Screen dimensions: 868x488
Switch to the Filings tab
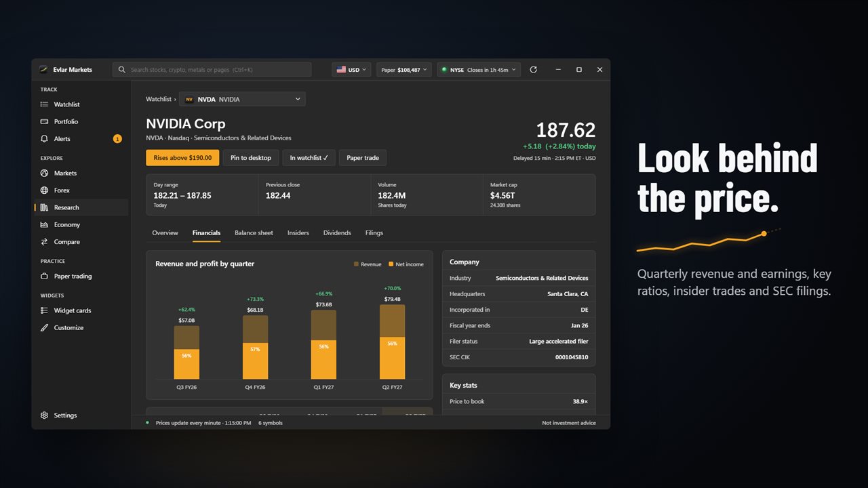374,232
